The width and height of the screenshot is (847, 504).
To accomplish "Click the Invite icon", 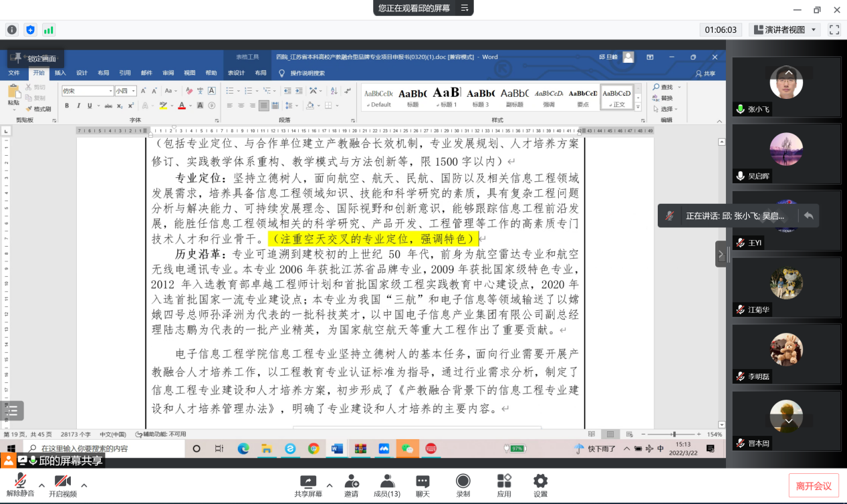I will tap(351, 486).
